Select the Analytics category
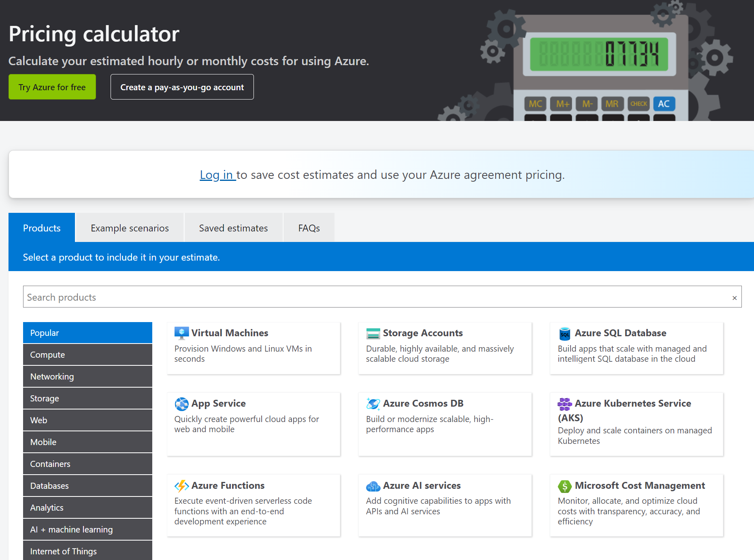 (87, 507)
